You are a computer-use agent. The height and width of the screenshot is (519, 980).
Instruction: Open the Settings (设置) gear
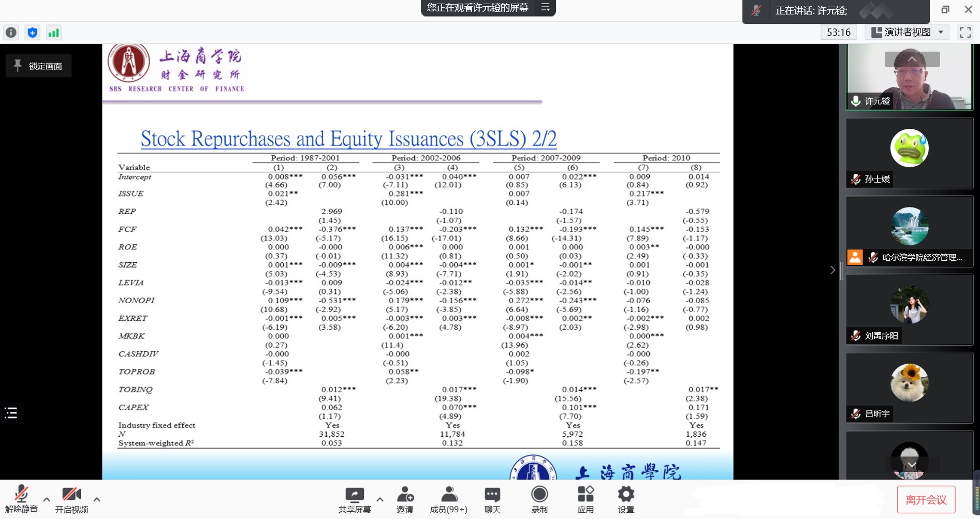[x=625, y=500]
